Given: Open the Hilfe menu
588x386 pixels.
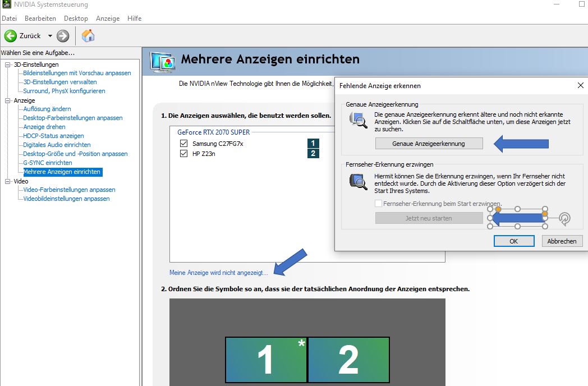Looking at the screenshot, I should pyautogui.click(x=134, y=19).
